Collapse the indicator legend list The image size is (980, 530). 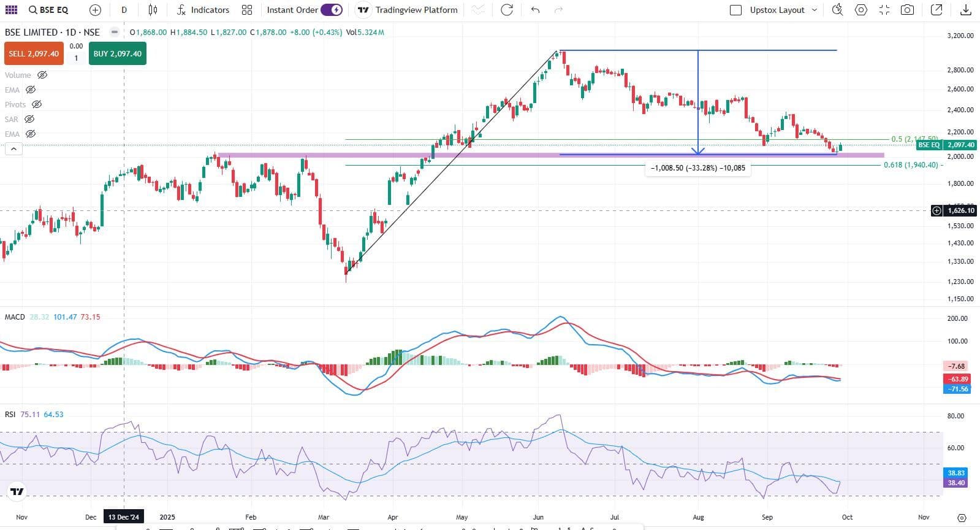coord(13,148)
